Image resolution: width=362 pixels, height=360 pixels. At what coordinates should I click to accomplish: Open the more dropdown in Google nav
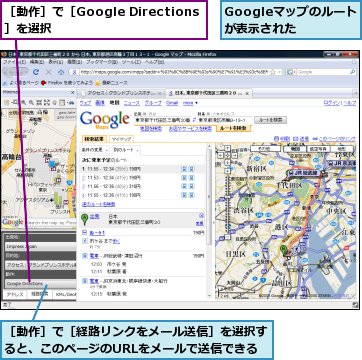(x=190, y=103)
